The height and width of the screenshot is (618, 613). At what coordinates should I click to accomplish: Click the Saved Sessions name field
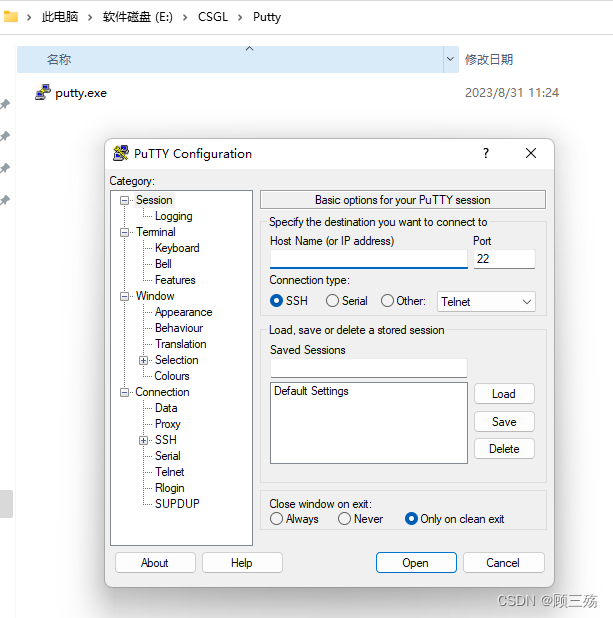pos(369,368)
